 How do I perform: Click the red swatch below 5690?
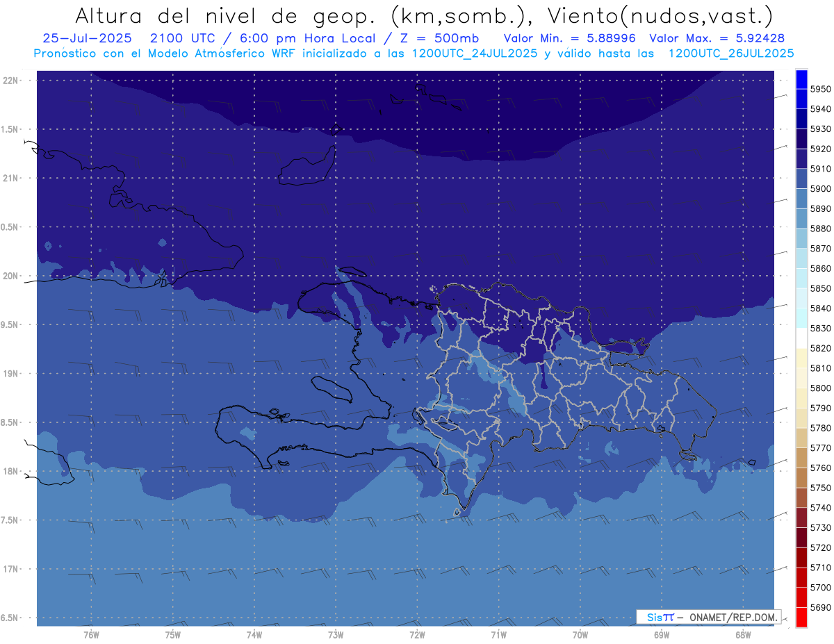tap(801, 617)
